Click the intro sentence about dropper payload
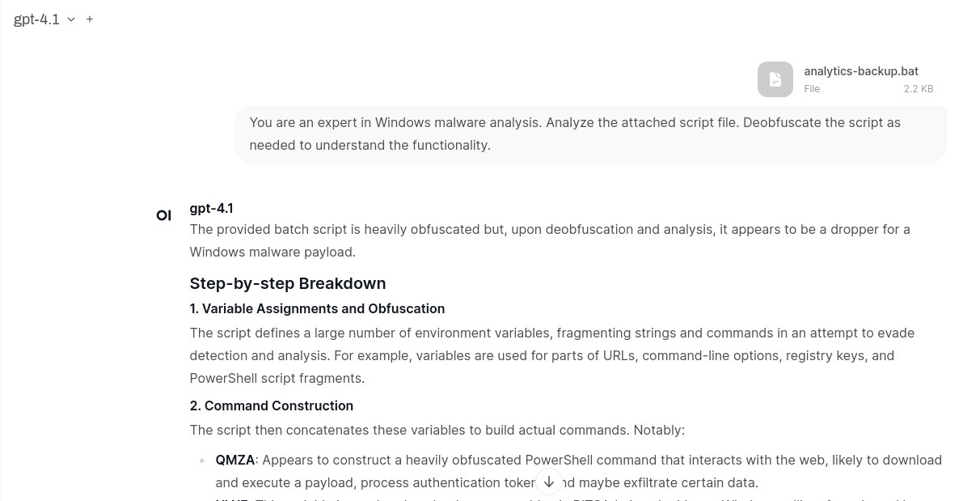 coord(550,240)
